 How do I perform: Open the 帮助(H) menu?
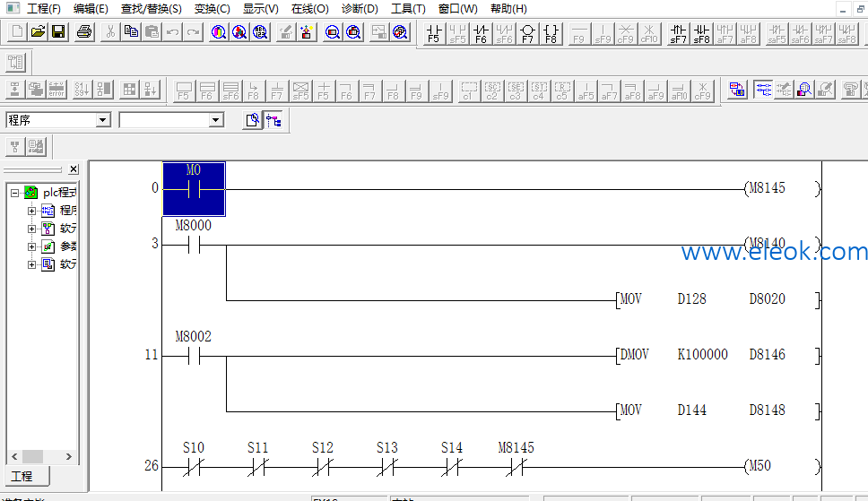(508, 9)
